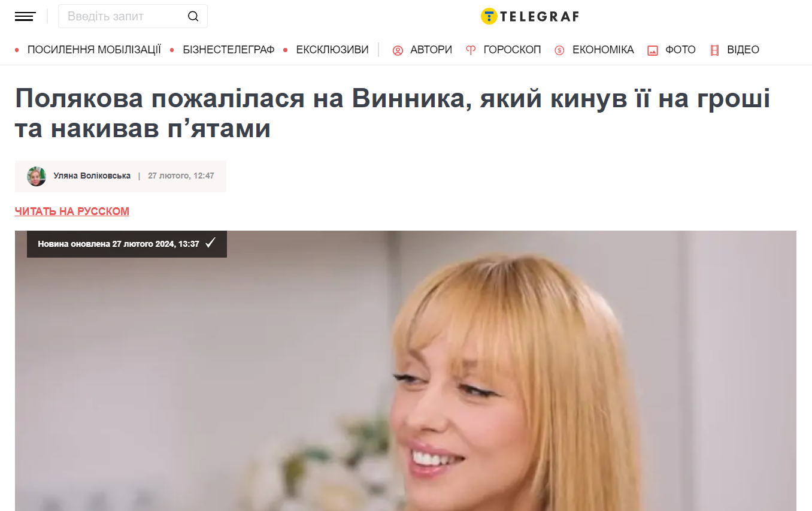Click the Гороскоп zodiac icon
812x511 pixels.
471,50
